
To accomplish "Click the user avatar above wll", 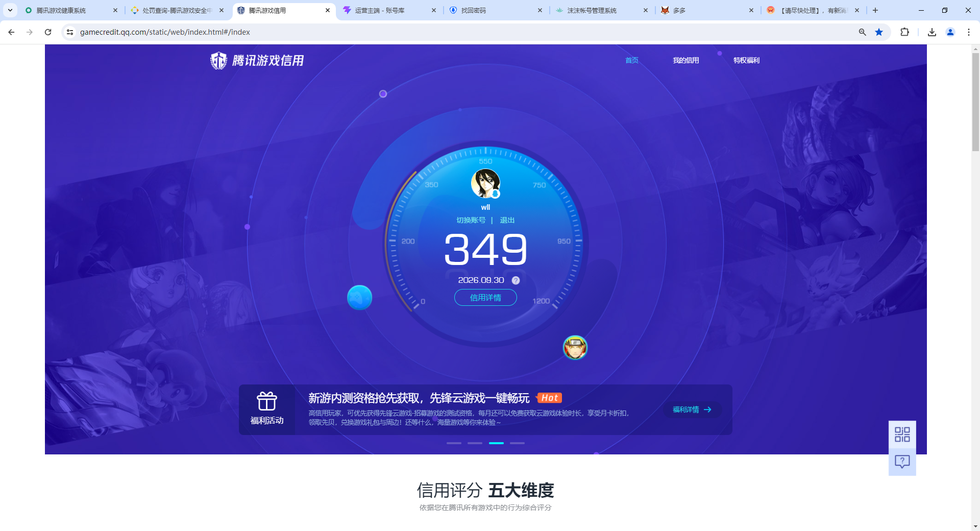I will (485, 183).
